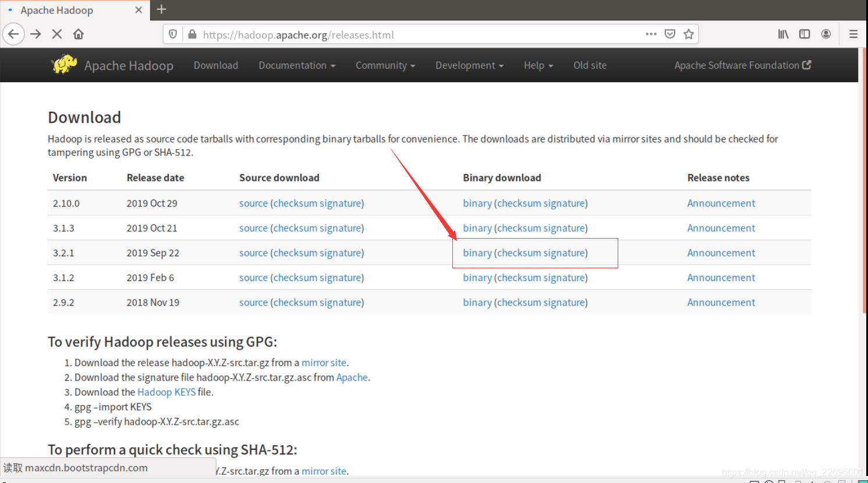Open Announcement for version 2.10.0
Image resolution: width=868 pixels, height=483 pixels.
point(721,203)
